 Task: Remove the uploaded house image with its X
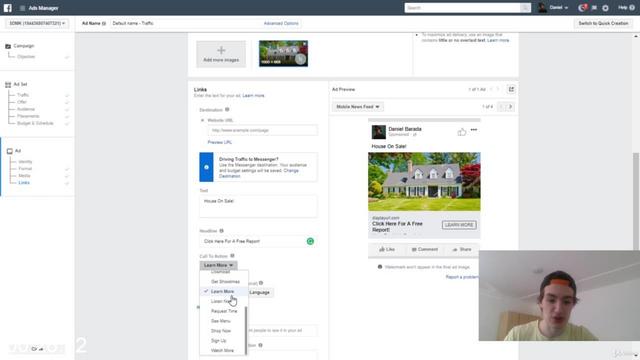point(304,43)
